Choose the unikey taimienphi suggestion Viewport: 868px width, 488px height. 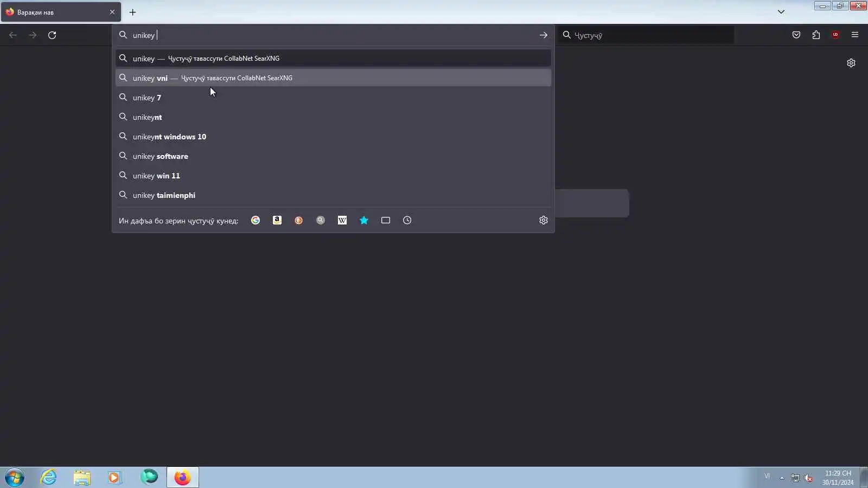[333, 195]
